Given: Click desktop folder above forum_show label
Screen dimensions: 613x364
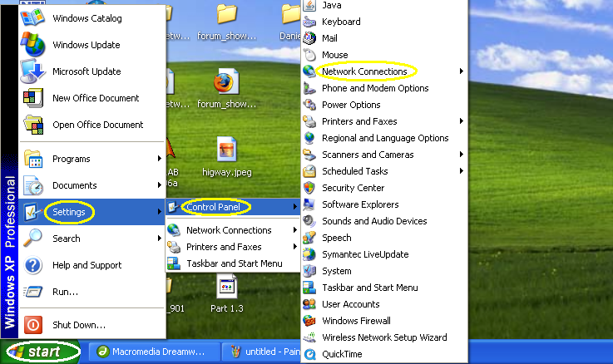Looking at the screenshot, I should click(227, 13).
